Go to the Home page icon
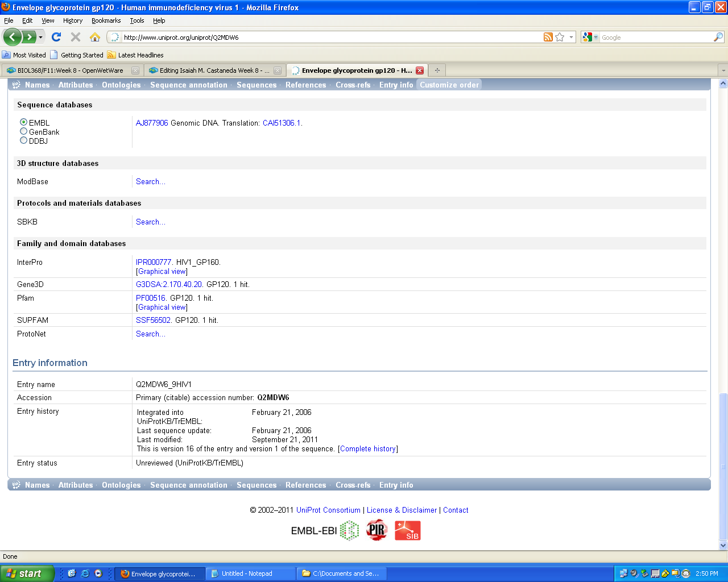The image size is (728, 582). pos(95,37)
